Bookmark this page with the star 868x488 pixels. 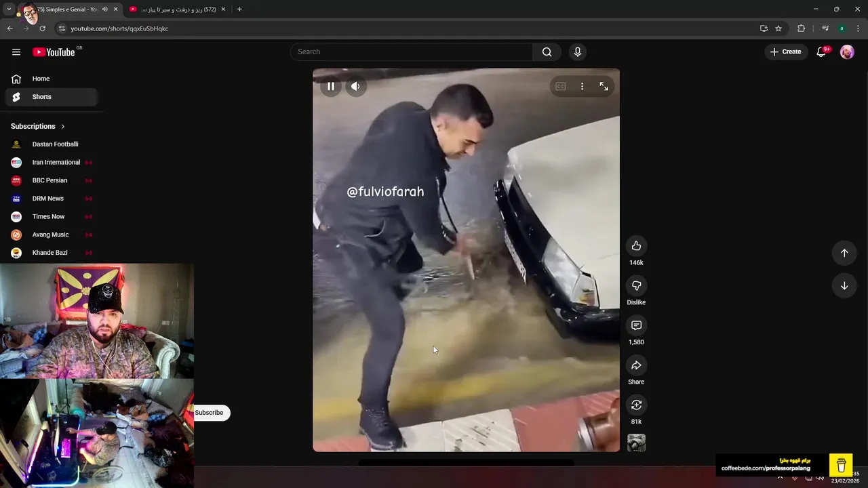tap(778, 28)
